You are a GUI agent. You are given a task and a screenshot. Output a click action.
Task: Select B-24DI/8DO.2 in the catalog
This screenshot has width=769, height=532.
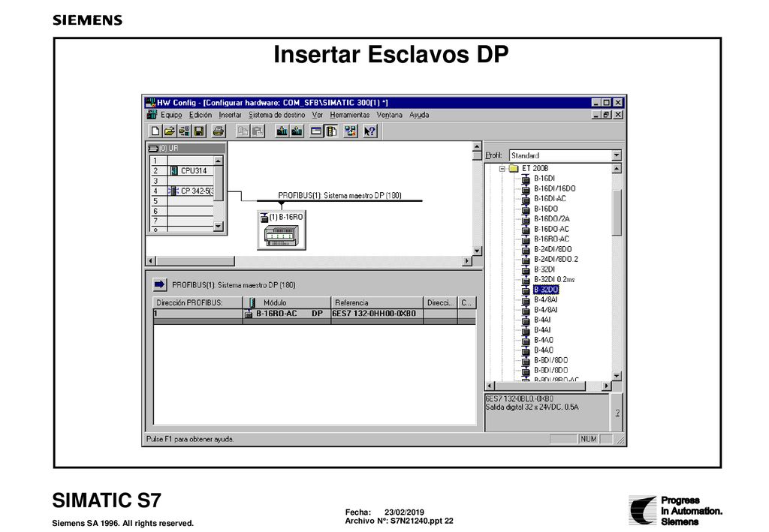556,259
